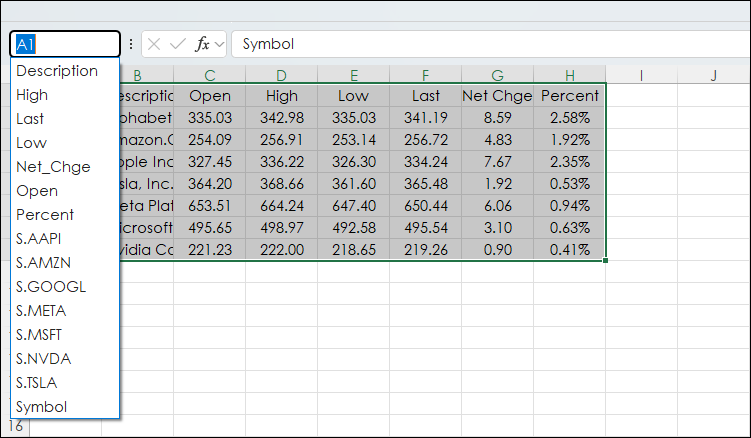Click the three-dot handle beside the Name Box
This screenshot has height=438, width=751.
pos(131,44)
